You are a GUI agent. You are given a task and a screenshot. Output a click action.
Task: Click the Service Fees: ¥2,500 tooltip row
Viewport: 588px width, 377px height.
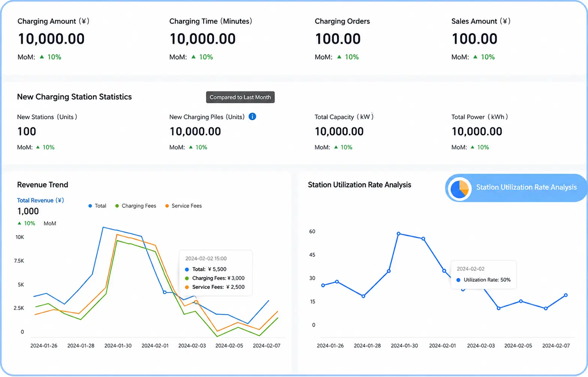[x=215, y=287]
